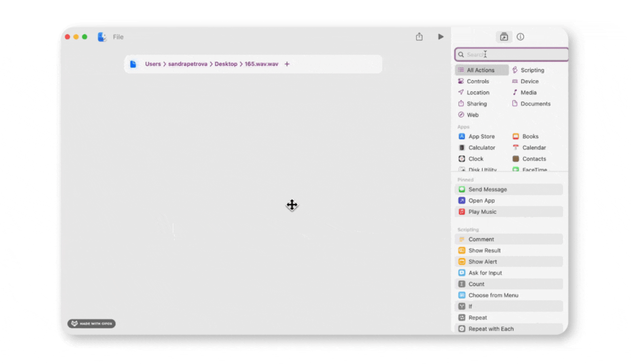This screenshot has width=631, height=364.
Task: Add the If scripting action
Action: pyautogui.click(x=509, y=307)
